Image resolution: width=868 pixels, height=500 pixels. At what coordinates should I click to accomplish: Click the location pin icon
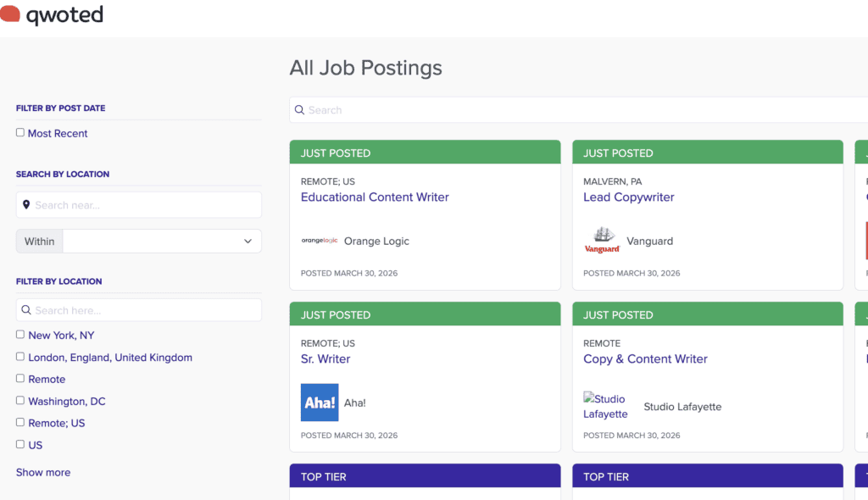pyautogui.click(x=27, y=205)
